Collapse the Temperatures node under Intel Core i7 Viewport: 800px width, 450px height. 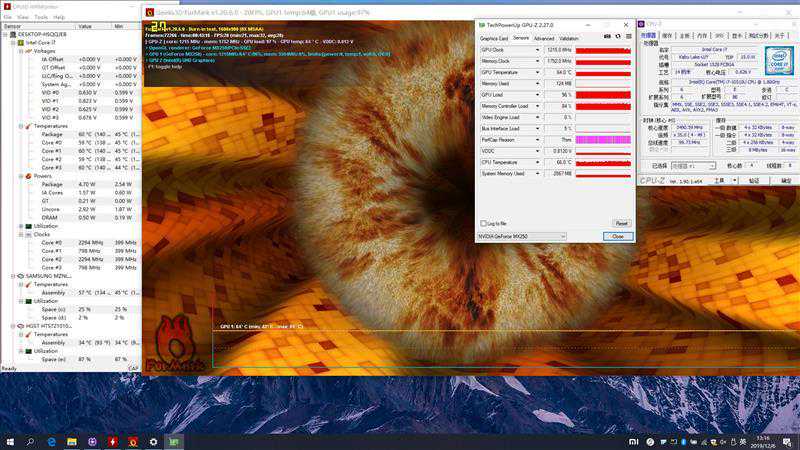coord(19,126)
